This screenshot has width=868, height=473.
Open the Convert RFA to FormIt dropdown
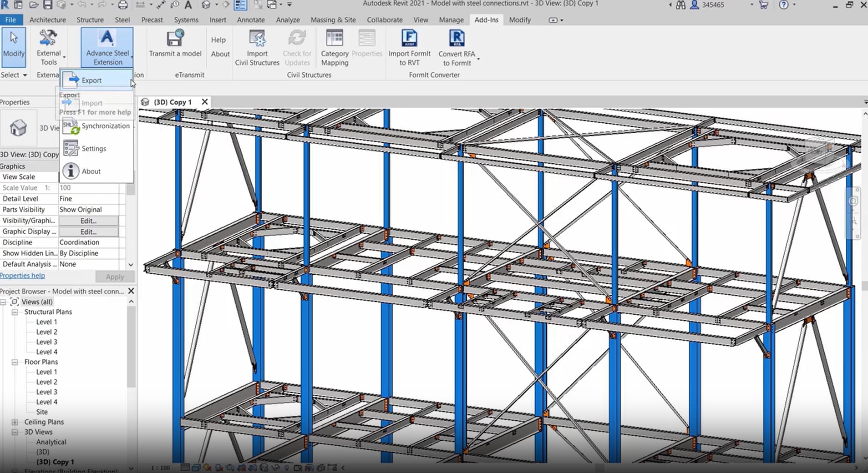pos(478,59)
